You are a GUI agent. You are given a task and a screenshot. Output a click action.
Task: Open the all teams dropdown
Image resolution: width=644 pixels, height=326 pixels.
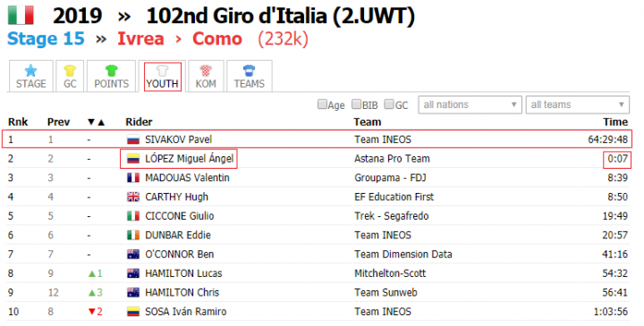coord(578,104)
